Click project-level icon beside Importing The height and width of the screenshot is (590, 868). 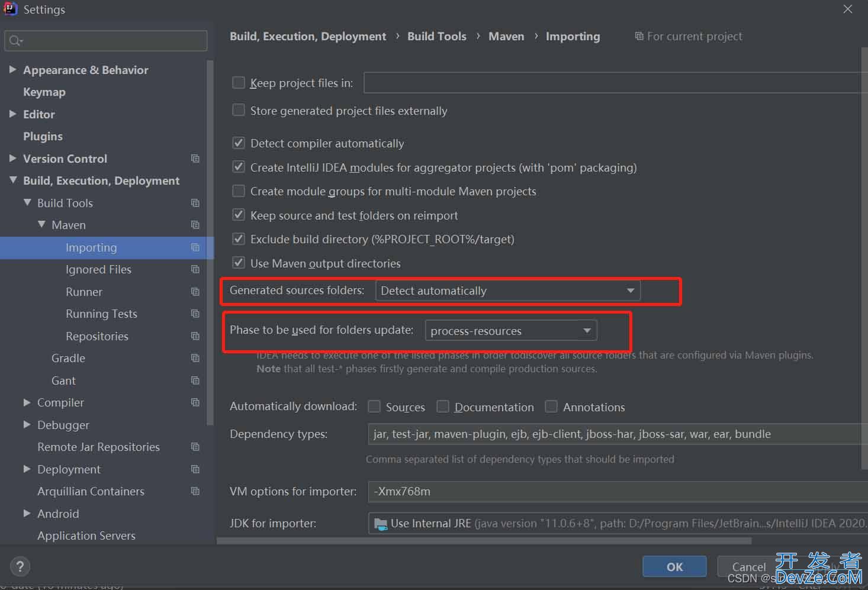195,247
